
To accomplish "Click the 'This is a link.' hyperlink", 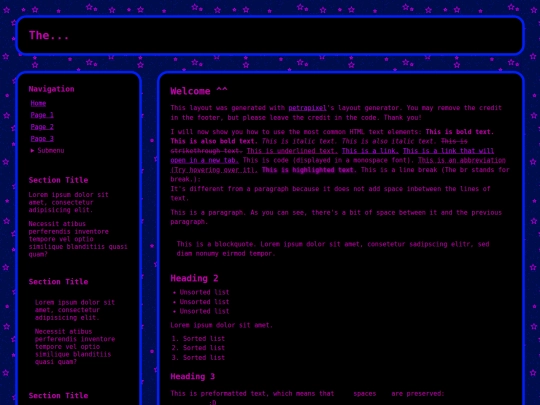I will pos(370,151).
